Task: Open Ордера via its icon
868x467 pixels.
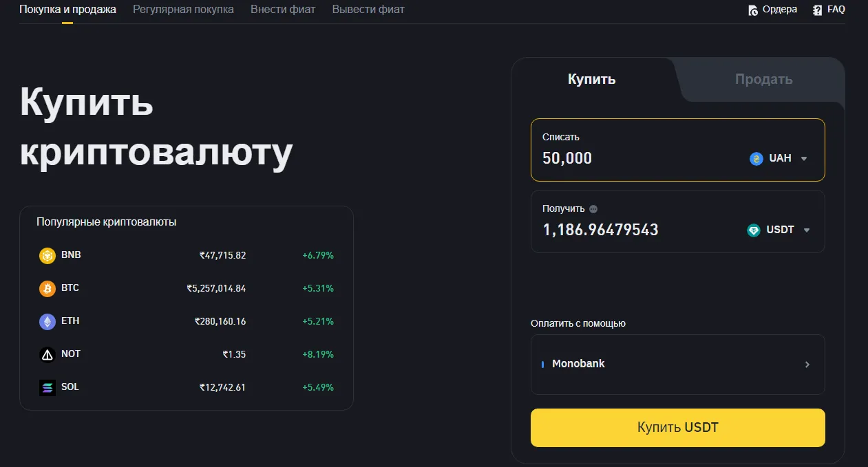Action: click(x=752, y=10)
